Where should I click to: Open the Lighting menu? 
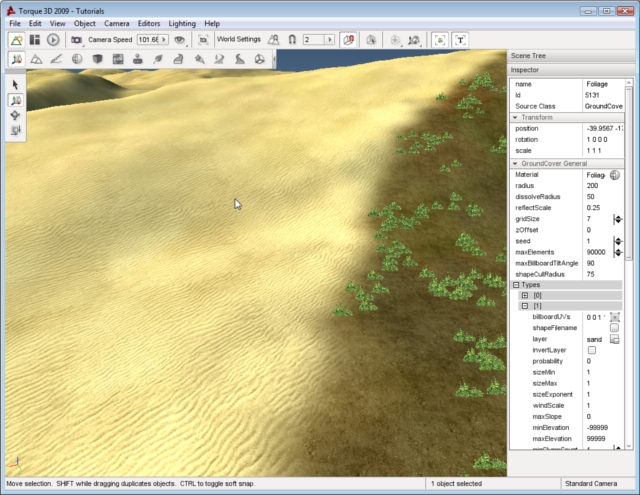point(182,22)
